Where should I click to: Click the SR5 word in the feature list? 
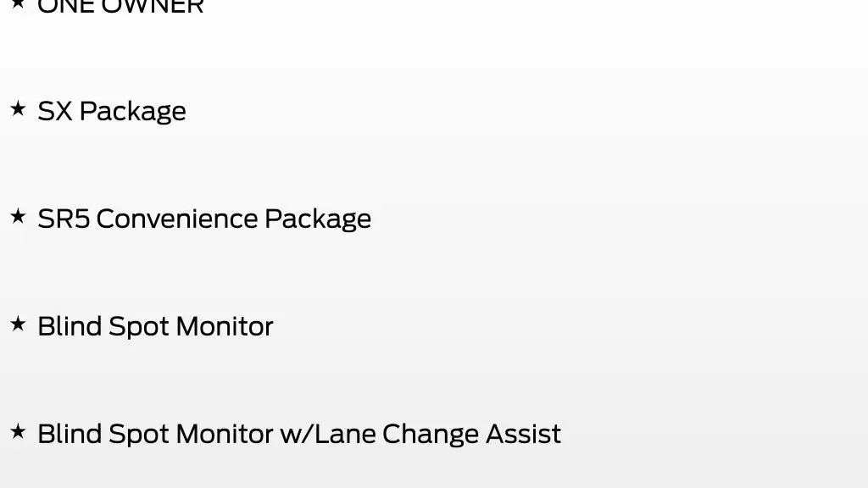pyautogui.click(x=64, y=219)
